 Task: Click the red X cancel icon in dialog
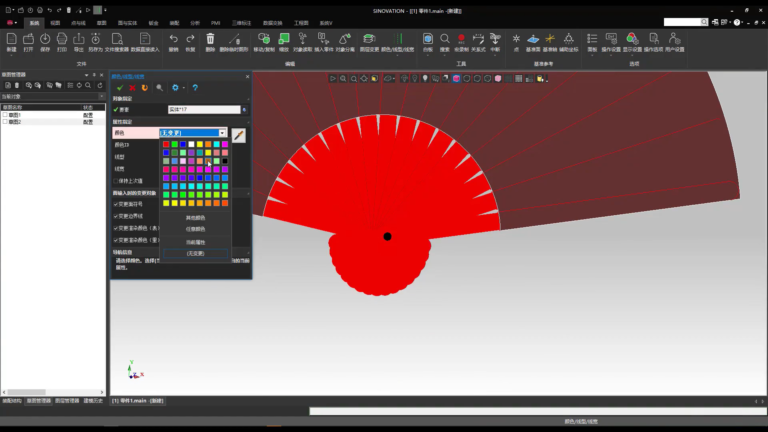(132, 88)
